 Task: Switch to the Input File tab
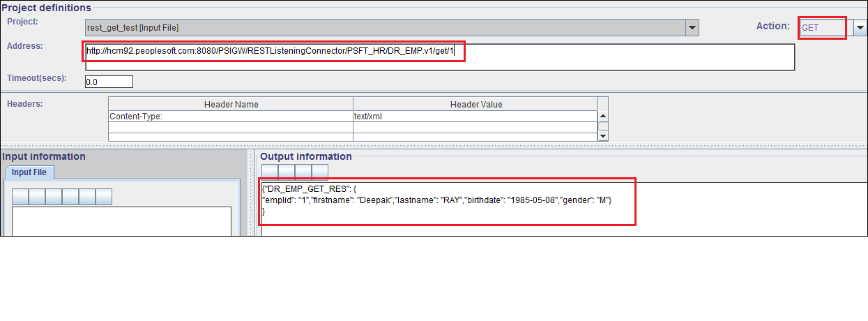pyautogui.click(x=29, y=172)
